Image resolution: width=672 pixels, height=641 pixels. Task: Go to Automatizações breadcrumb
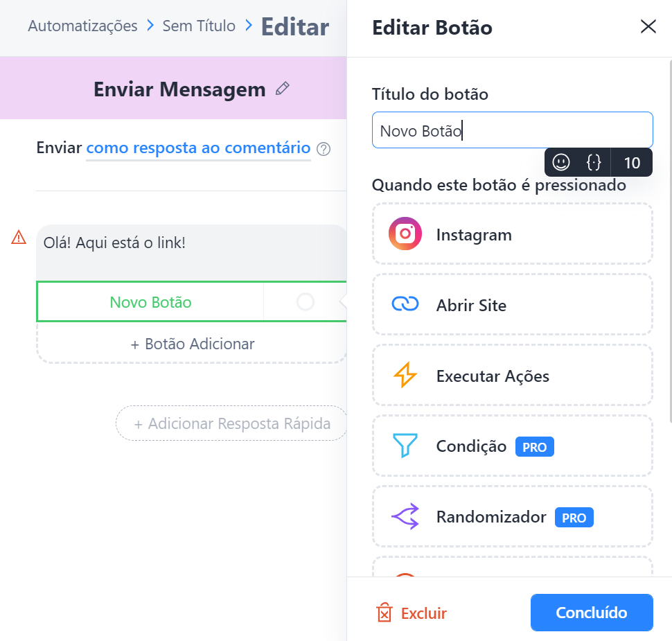82,26
